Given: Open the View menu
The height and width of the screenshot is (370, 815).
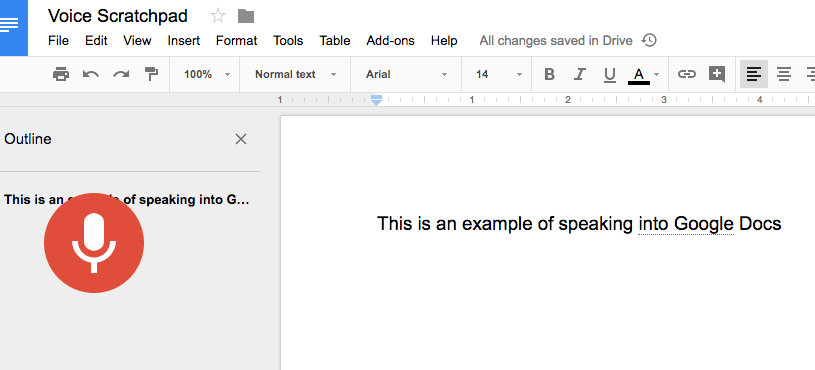Looking at the screenshot, I should coord(137,41).
